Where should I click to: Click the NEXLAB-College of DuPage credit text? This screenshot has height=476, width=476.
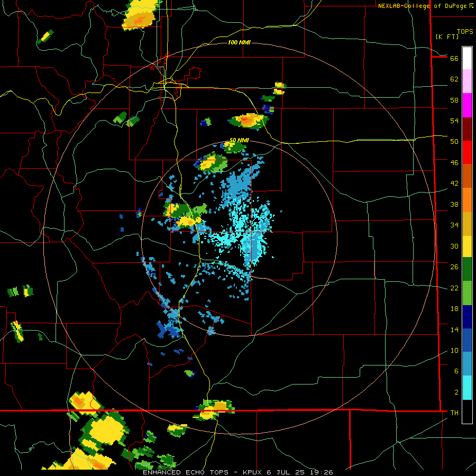click(x=423, y=6)
